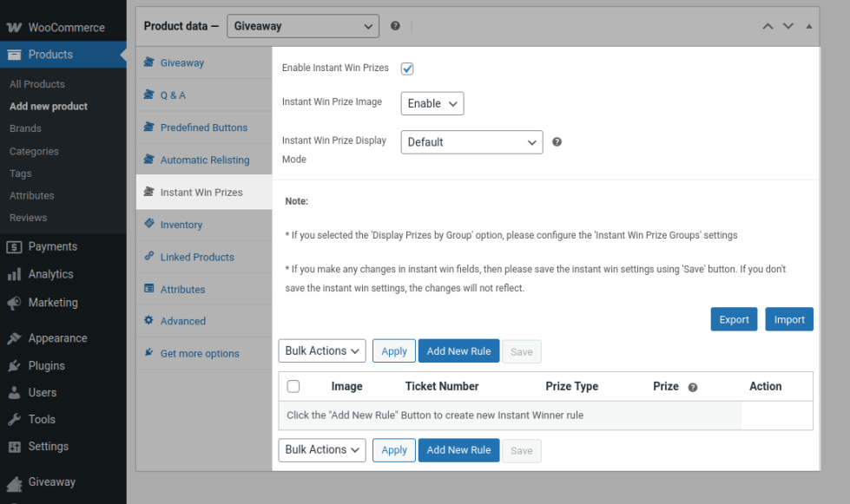Collapse the Product data panel toggle arrow
The image size is (850, 504).
[x=809, y=26]
